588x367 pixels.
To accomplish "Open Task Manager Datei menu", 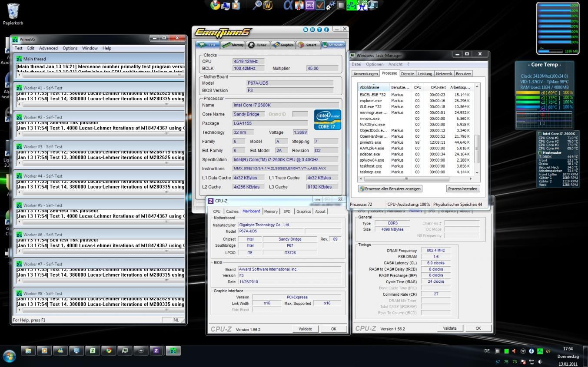I will pyautogui.click(x=356, y=64).
